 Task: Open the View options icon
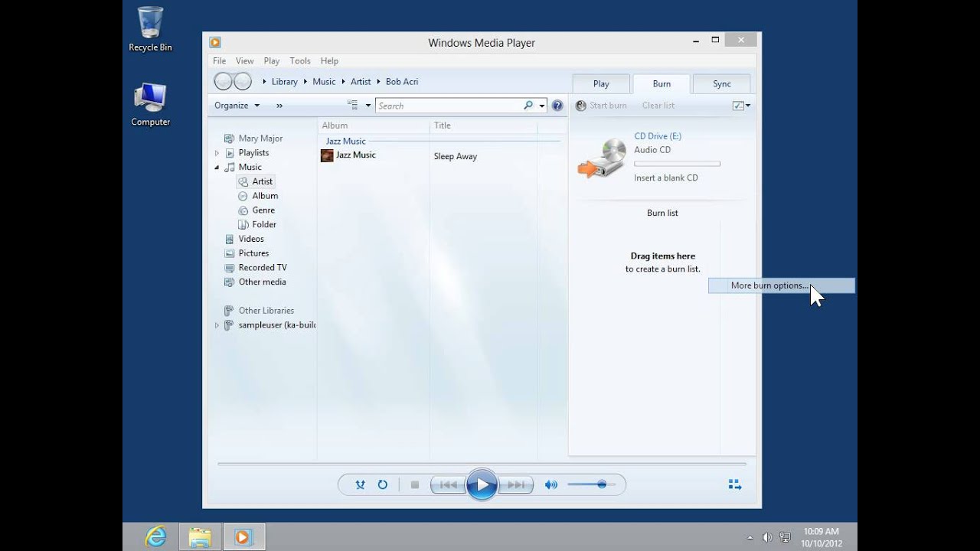coord(353,106)
